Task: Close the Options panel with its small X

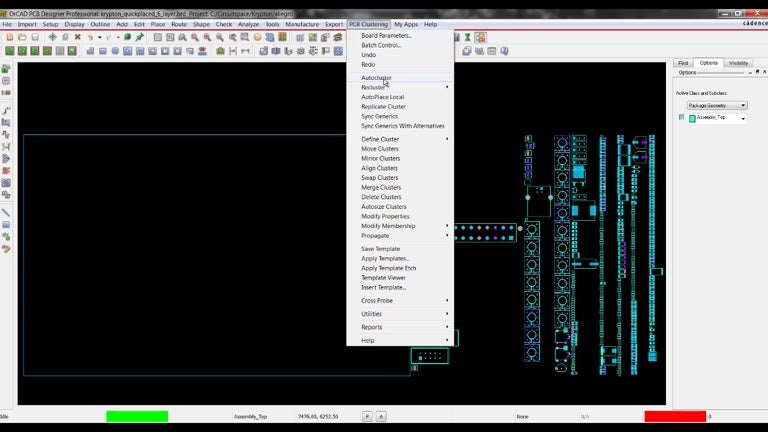Action: coord(765,72)
